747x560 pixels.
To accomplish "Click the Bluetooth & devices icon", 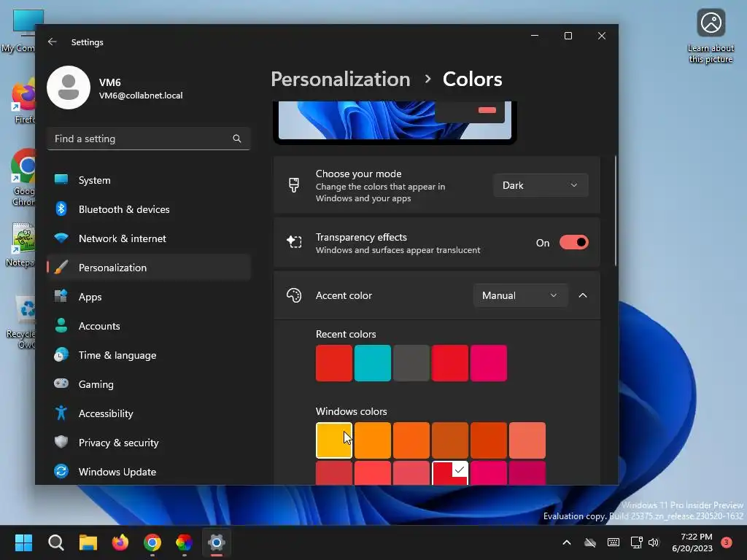I will (x=61, y=209).
